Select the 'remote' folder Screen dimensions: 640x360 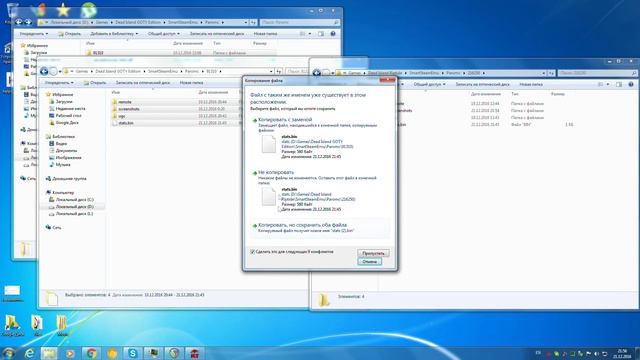point(124,102)
